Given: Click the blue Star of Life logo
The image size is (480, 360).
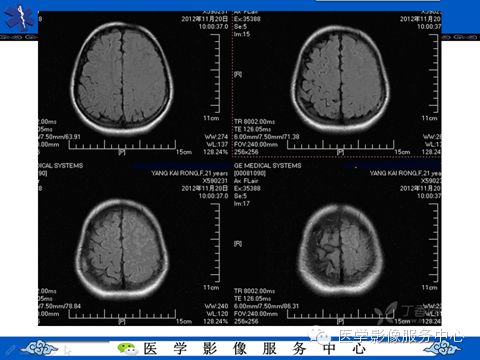Looking at the screenshot, I should click(19, 17).
